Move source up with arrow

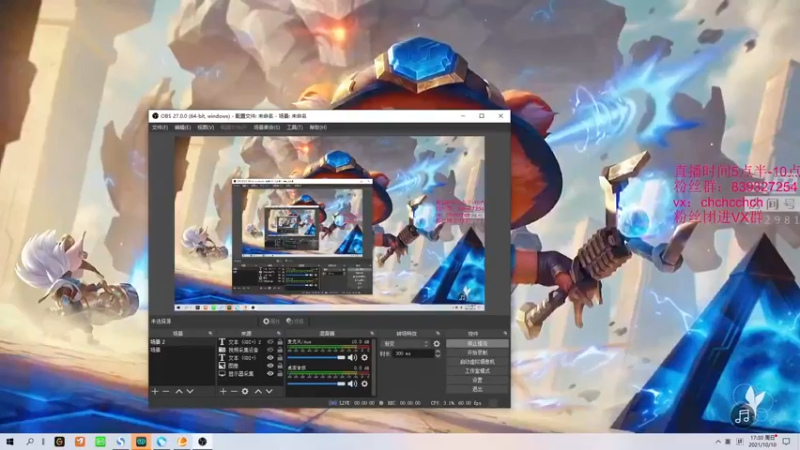click(x=258, y=391)
